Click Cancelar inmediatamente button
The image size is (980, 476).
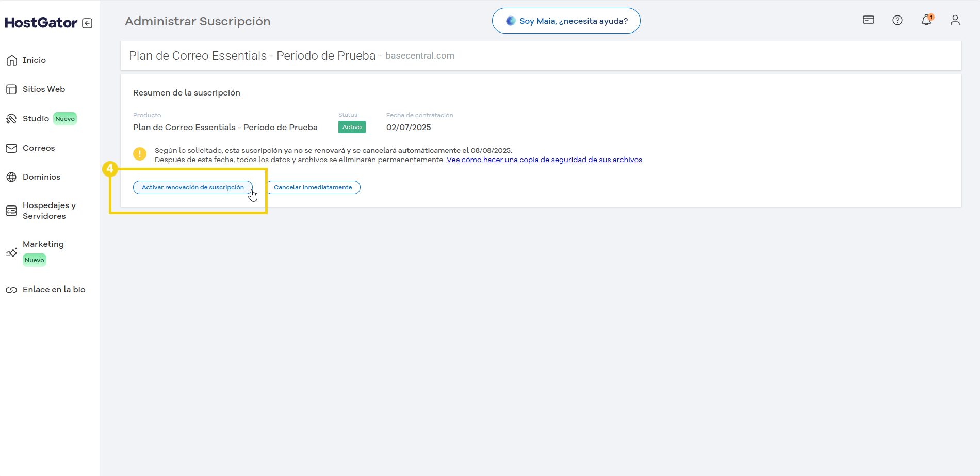[x=313, y=187]
